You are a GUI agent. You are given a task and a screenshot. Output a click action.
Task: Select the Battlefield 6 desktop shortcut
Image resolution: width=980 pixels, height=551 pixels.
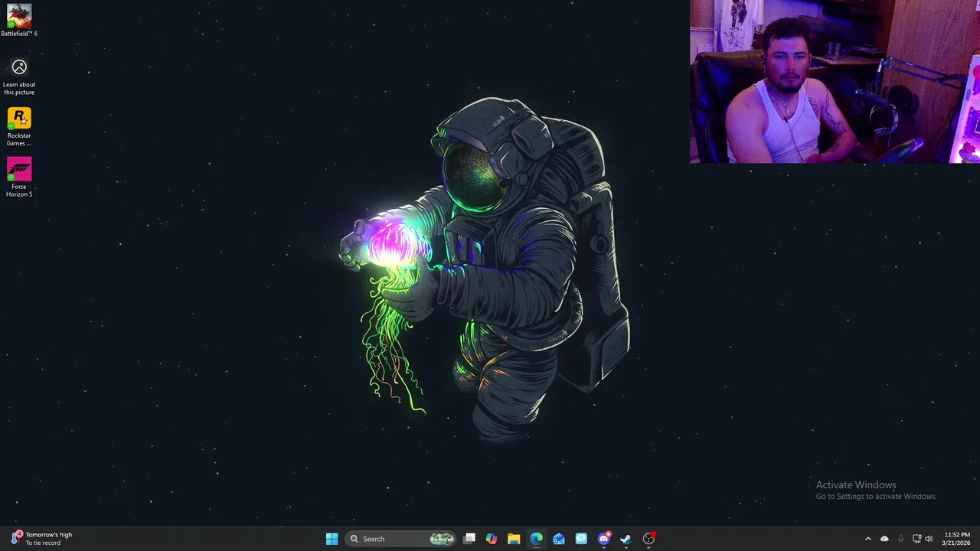19,21
